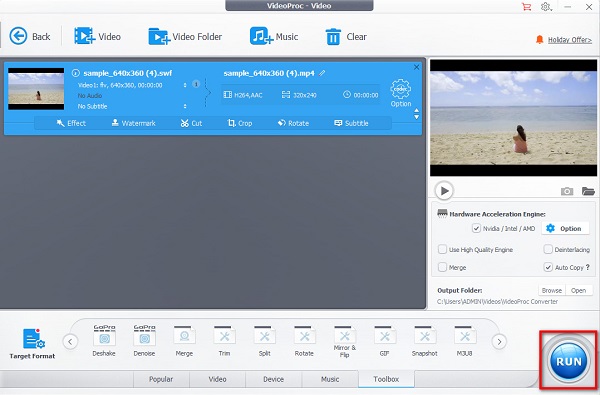The height and width of the screenshot is (395, 600).
Task: Clear the video list
Action: tap(346, 37)
